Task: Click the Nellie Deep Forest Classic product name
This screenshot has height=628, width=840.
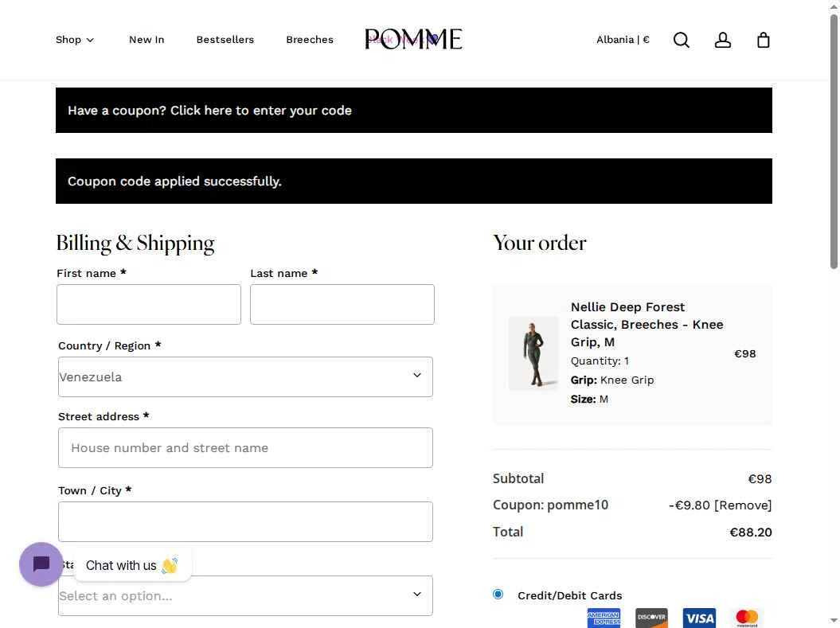Action: [x=647, y=325]
